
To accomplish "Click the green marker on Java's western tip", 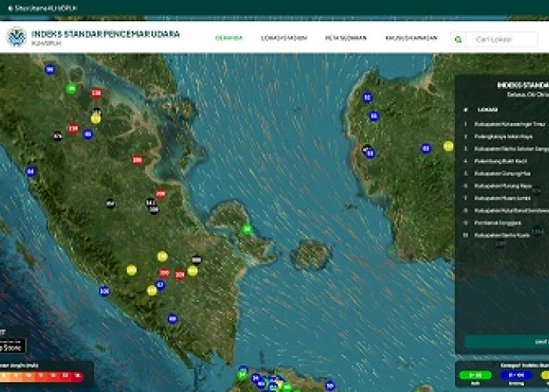I will pos(242,376).
